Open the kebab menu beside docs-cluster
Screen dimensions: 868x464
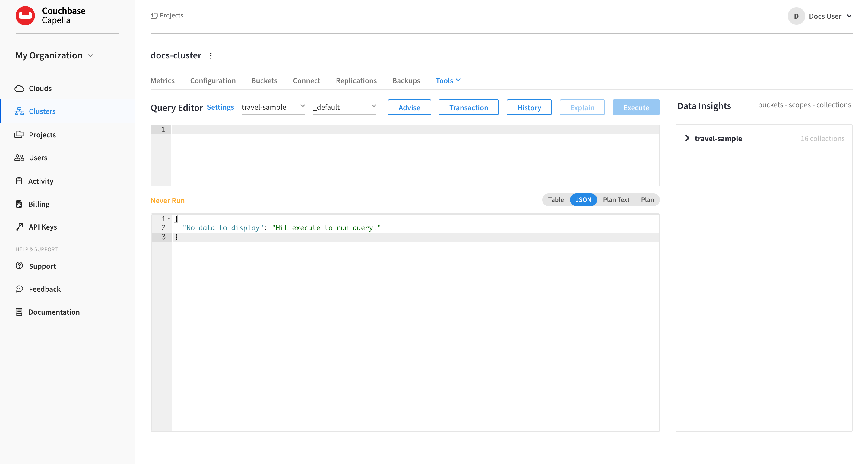[211, 55]
